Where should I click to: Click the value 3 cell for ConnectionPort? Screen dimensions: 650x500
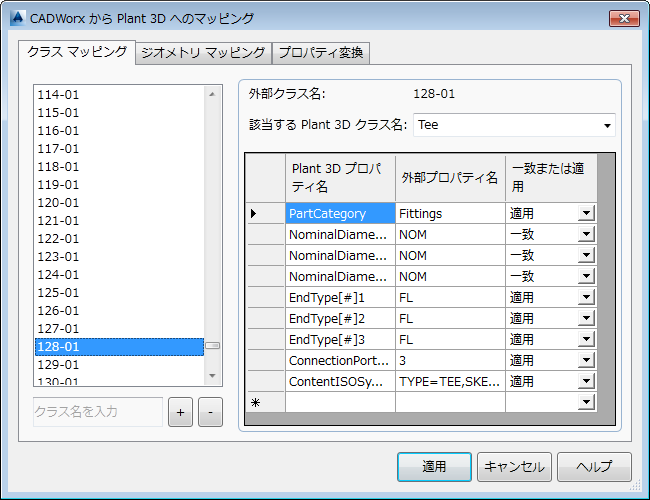point(450,361)
